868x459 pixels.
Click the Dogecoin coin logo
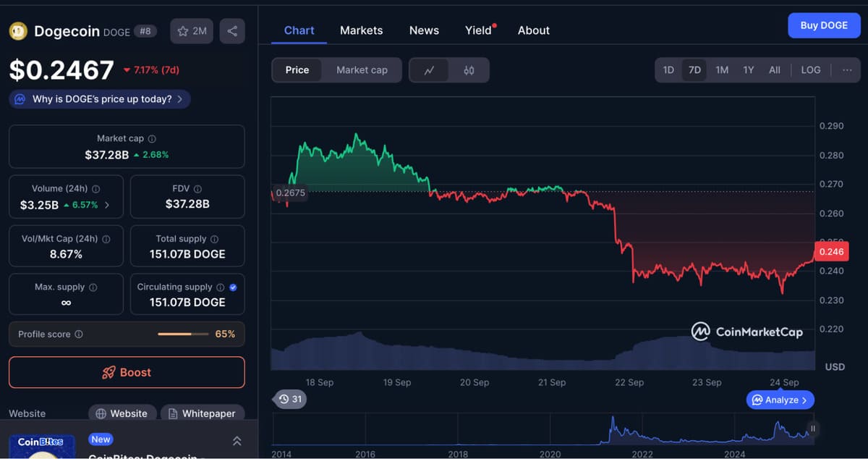(17, 31)
